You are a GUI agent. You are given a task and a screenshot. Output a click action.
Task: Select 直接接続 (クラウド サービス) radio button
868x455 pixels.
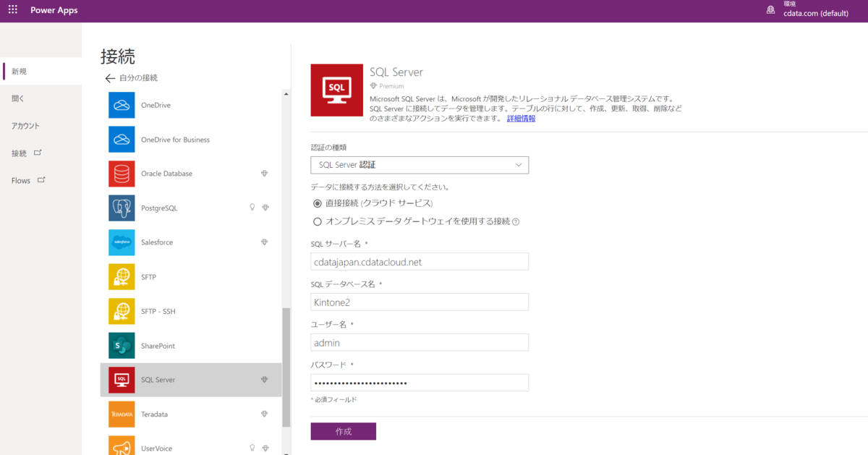coord(317,203)
